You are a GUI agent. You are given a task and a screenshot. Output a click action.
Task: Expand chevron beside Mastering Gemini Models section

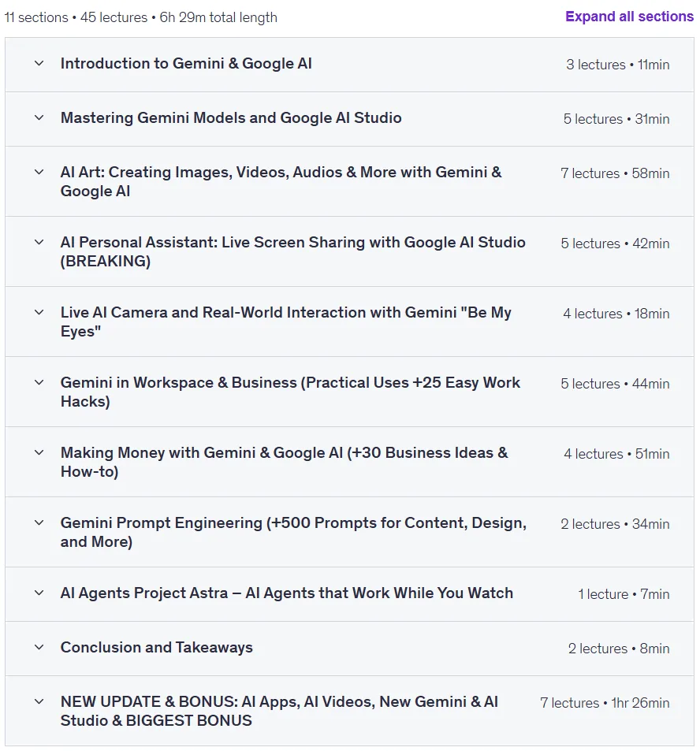click(x=39, y=118)
